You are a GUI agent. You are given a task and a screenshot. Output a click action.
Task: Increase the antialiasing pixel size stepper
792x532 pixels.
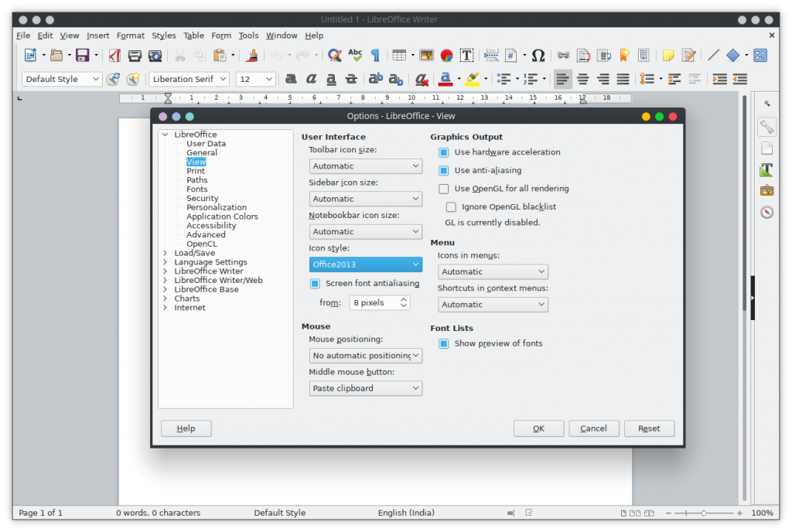pyautogui.click(x=404, y=300)
